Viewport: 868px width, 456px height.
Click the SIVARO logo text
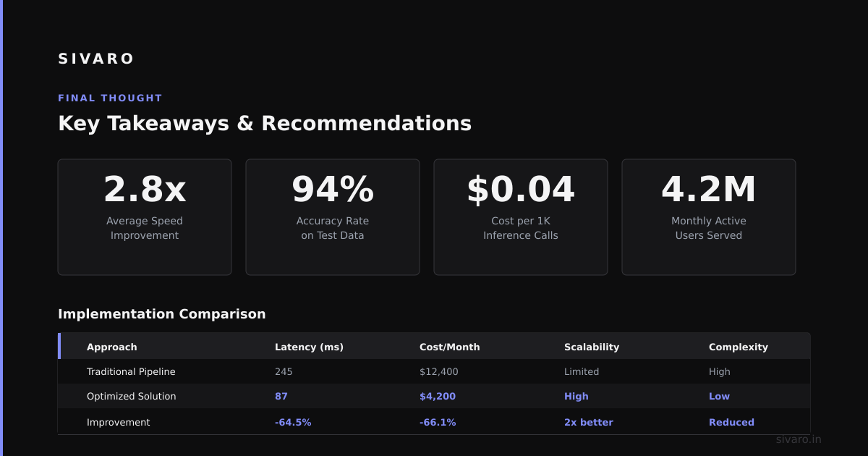coord(96,59)
